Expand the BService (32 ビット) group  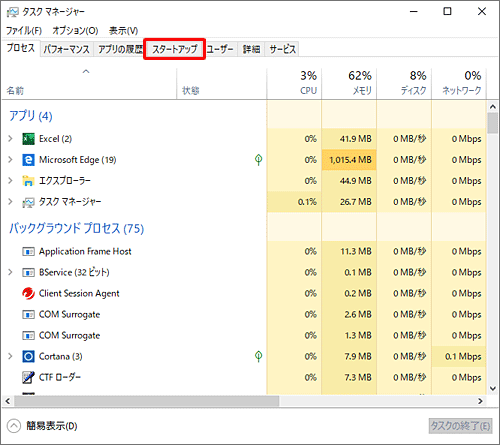click(x=10, y=272)
